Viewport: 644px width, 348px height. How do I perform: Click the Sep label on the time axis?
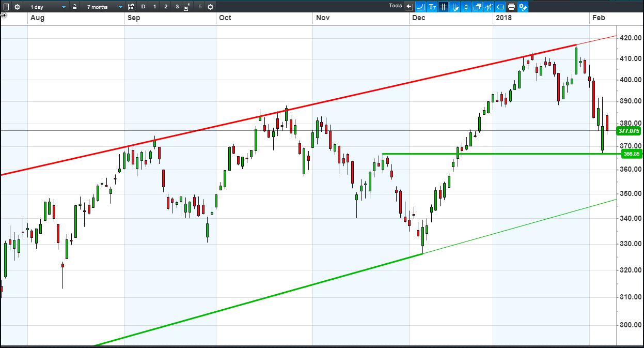[134, 18]
